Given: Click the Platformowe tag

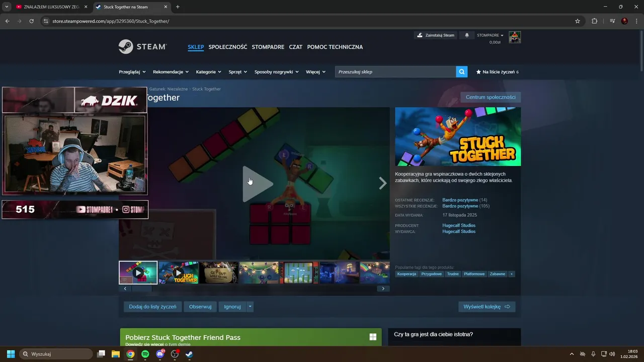Looking at the screenshot, I should [x=474, y=274].
